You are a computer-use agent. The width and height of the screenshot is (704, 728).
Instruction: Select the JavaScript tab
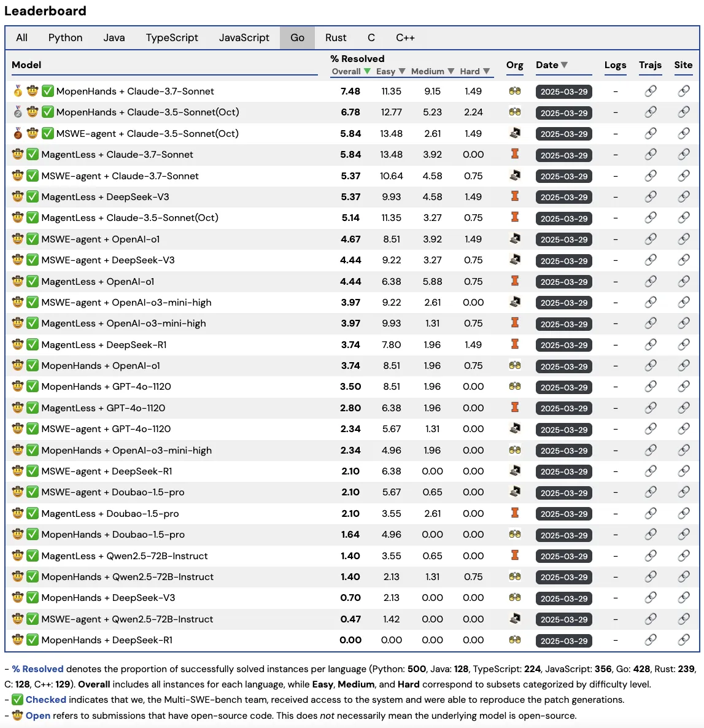244,37
